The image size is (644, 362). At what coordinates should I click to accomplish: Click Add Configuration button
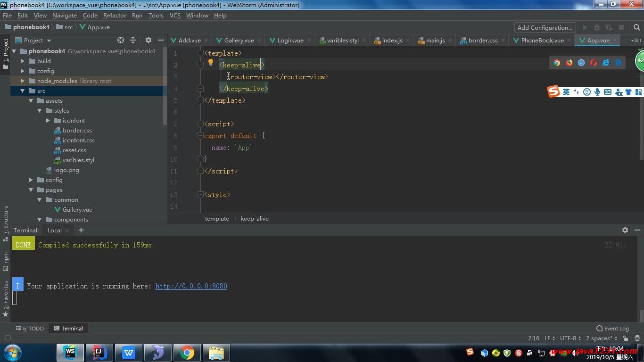545,27
